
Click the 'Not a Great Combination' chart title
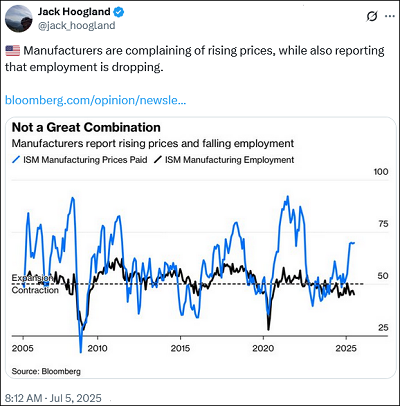[86, 127]
